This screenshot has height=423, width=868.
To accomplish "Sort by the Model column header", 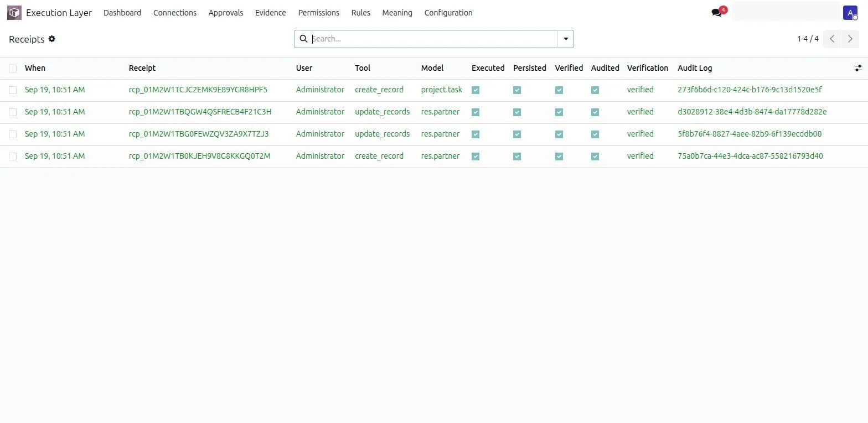I will point(432,68).
